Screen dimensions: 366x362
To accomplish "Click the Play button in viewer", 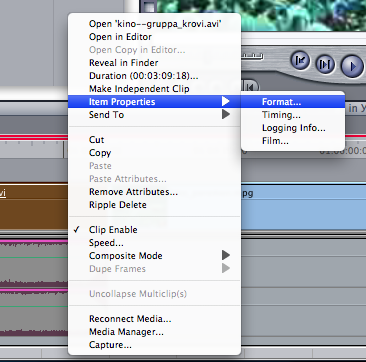I will coord(352,66).
